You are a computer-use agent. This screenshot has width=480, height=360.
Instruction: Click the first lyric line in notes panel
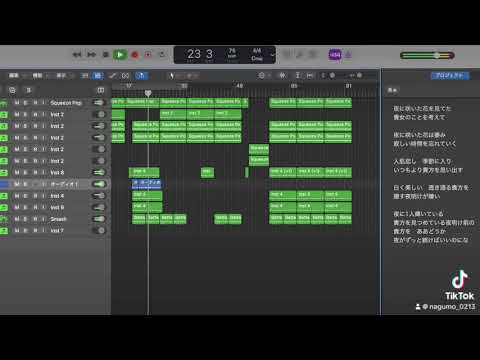click(422, 108)
